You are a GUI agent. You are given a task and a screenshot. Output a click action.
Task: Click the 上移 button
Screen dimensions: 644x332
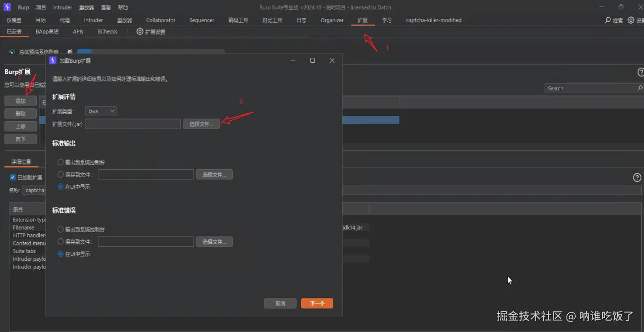click(20, 126)
